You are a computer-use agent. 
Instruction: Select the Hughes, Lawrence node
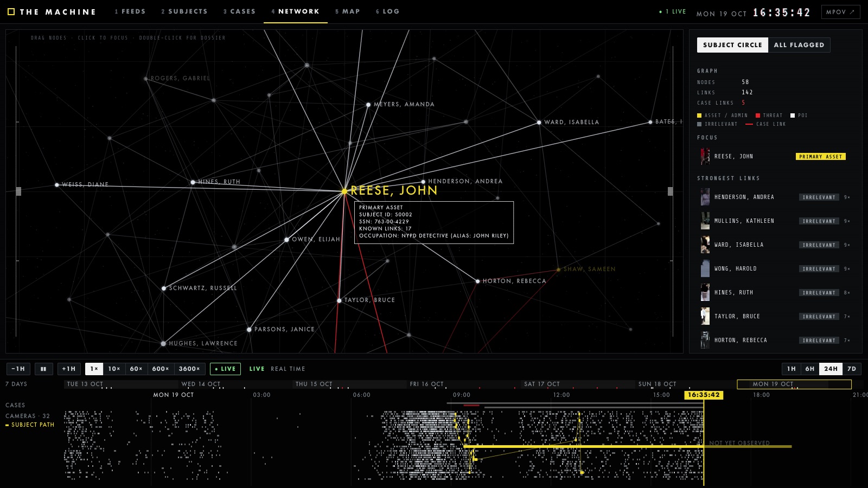coord(163,344)
